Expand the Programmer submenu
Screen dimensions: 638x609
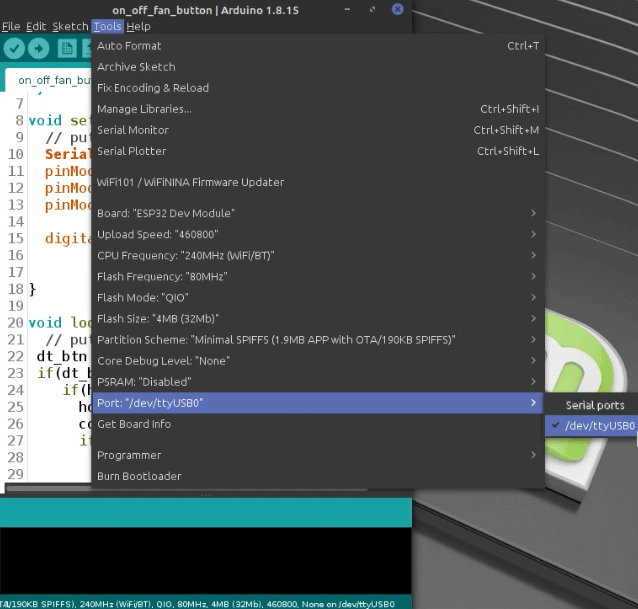(318, 455)
